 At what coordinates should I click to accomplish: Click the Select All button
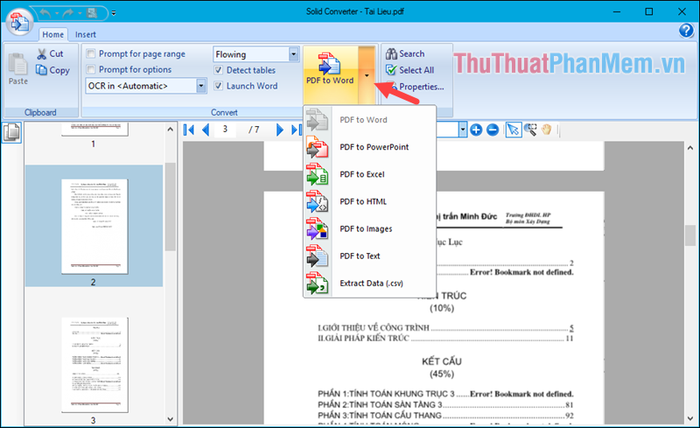point(410,70)
